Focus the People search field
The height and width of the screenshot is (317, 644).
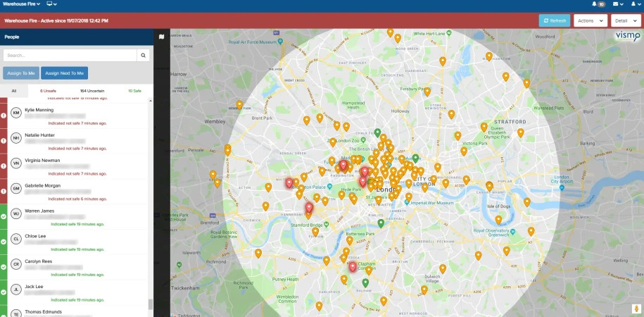[70, 55]
